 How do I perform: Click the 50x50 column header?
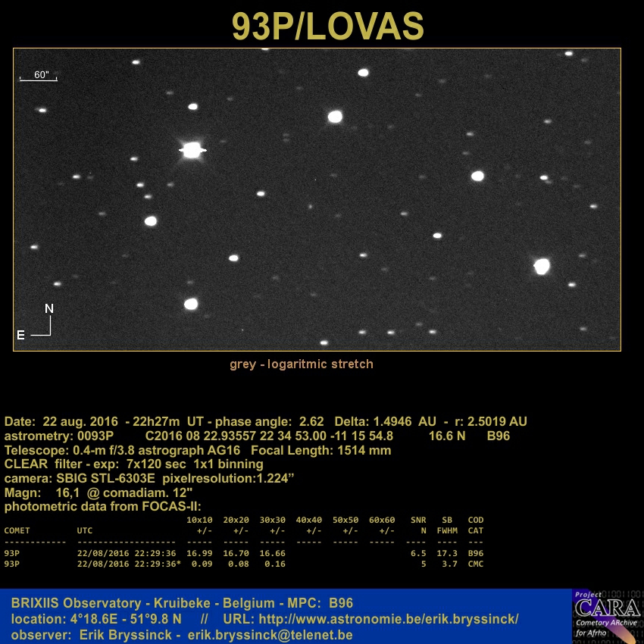click(345, 521)
